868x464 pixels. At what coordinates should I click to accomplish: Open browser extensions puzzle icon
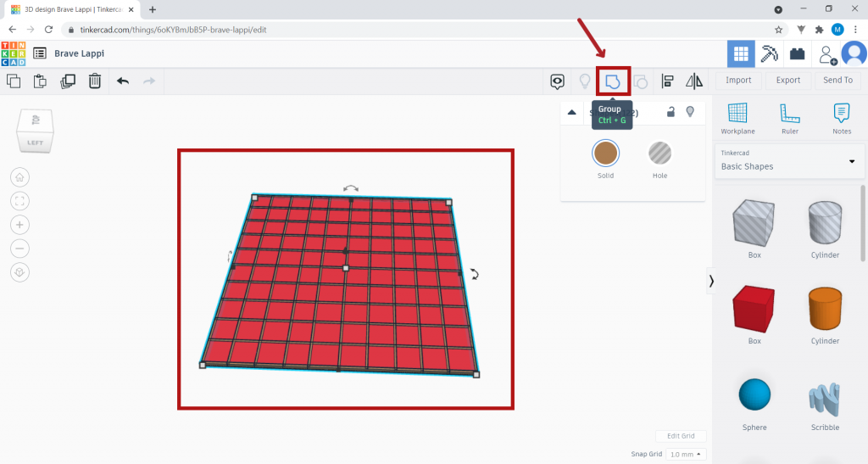(820, 30)
